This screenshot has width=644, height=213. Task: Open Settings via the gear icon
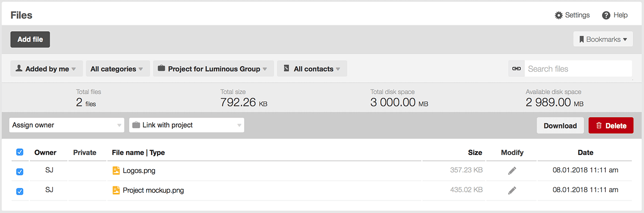tap(559, 15)
